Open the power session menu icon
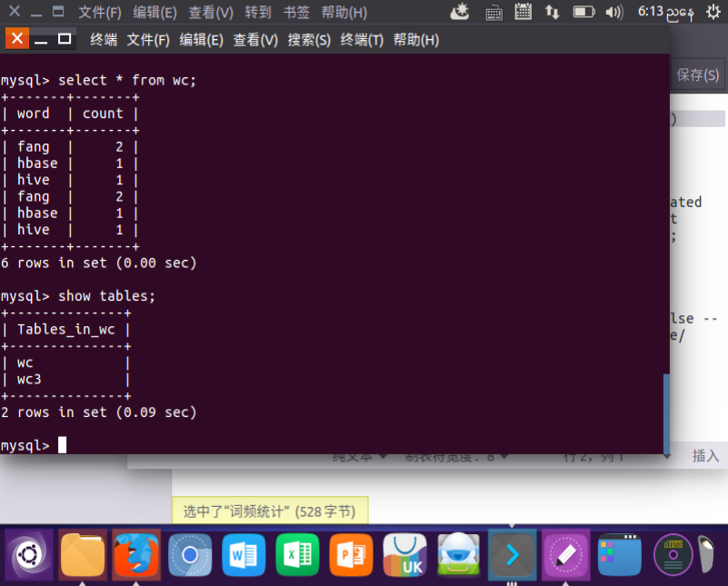 (713, 12)
